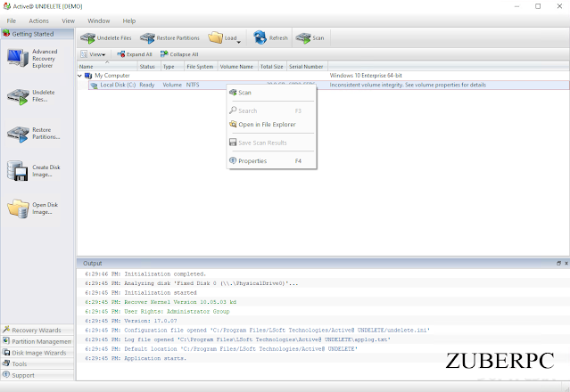The image size is (570, 392).
Task: Open the Help menu
Action: tap(128, 20)
